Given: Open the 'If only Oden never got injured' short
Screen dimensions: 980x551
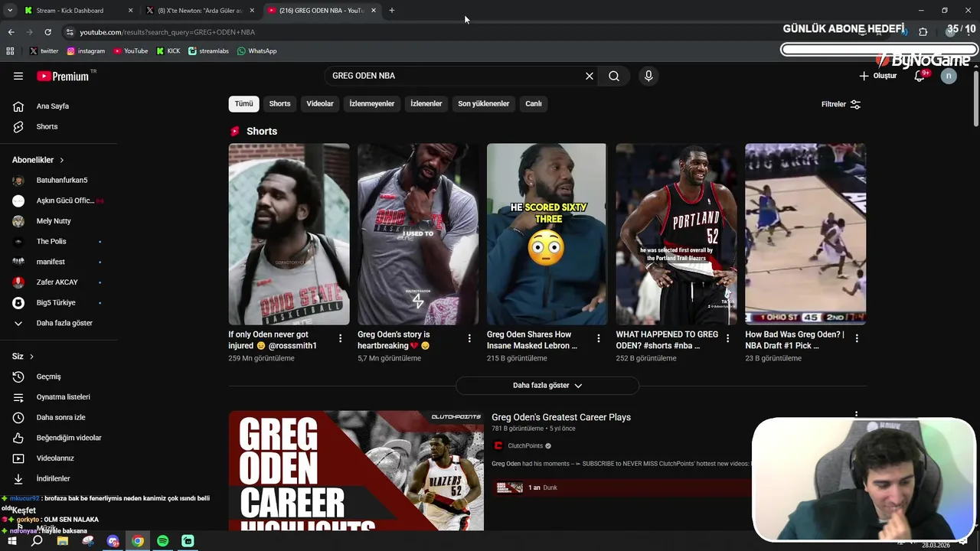Looking at the screenshot, I should (289, 234).
